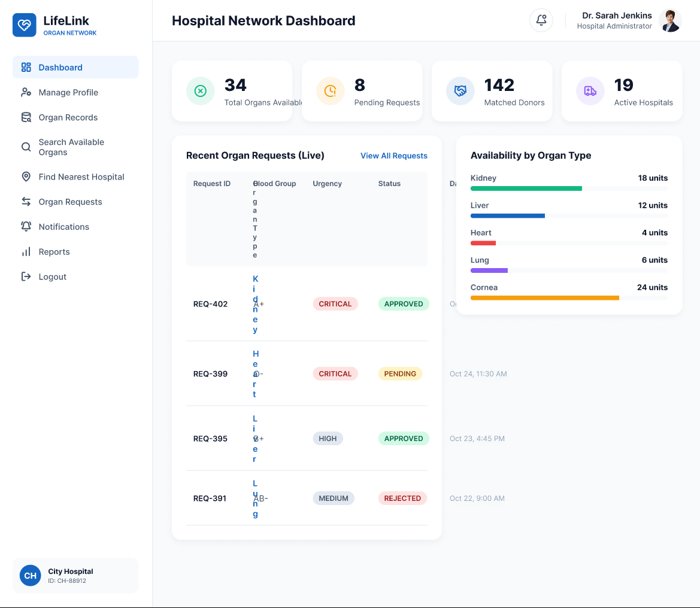
Task: Click the Oct 24, 11:30 AM date
Action: tap(478, 374)
